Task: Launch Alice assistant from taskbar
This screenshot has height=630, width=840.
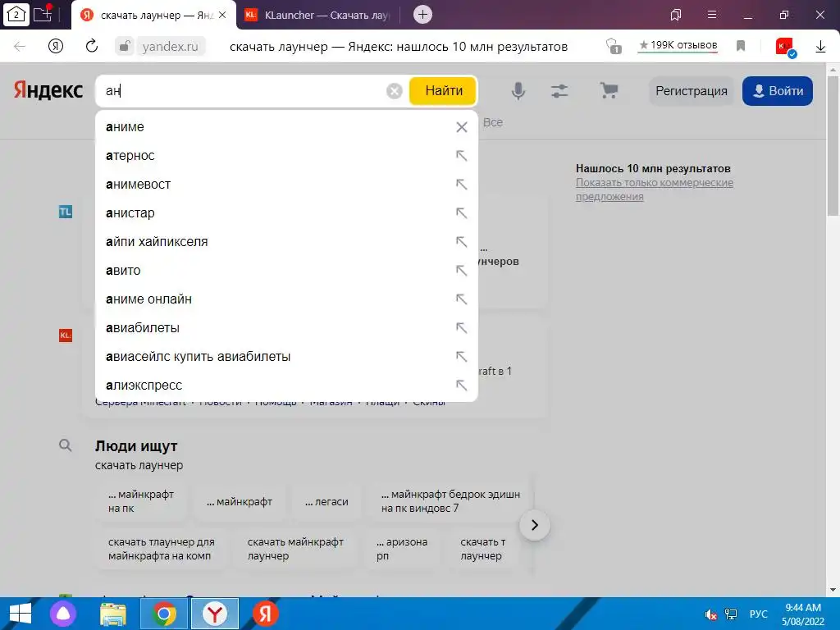Action: 63,614
